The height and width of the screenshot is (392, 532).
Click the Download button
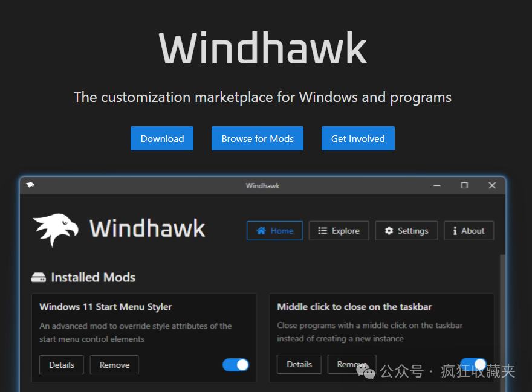pyautogui.click(x=161, y=138)
